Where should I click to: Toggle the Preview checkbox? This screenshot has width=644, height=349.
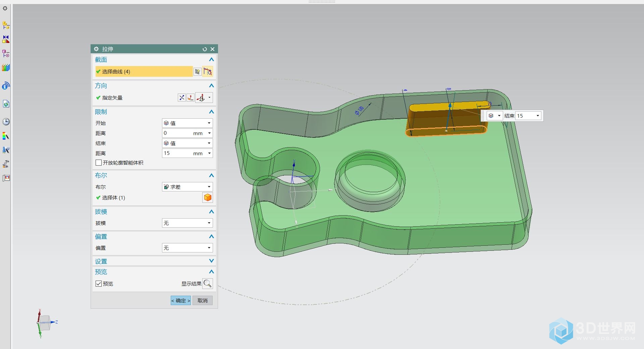tap(99, 284)
